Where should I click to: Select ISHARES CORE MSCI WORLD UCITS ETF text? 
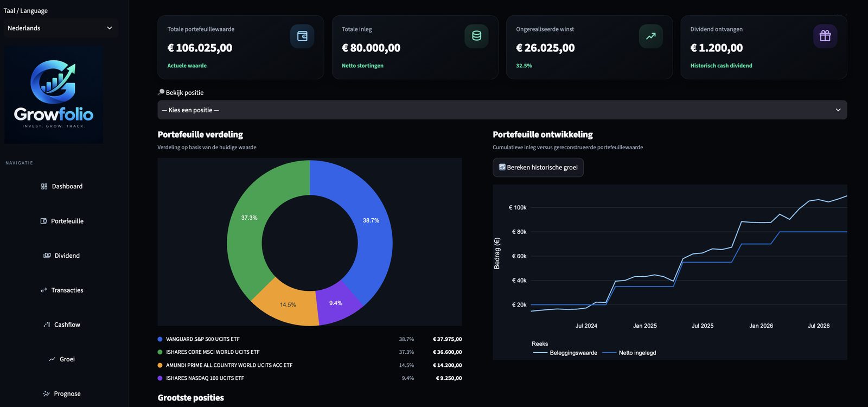click(x=213, y=352)
